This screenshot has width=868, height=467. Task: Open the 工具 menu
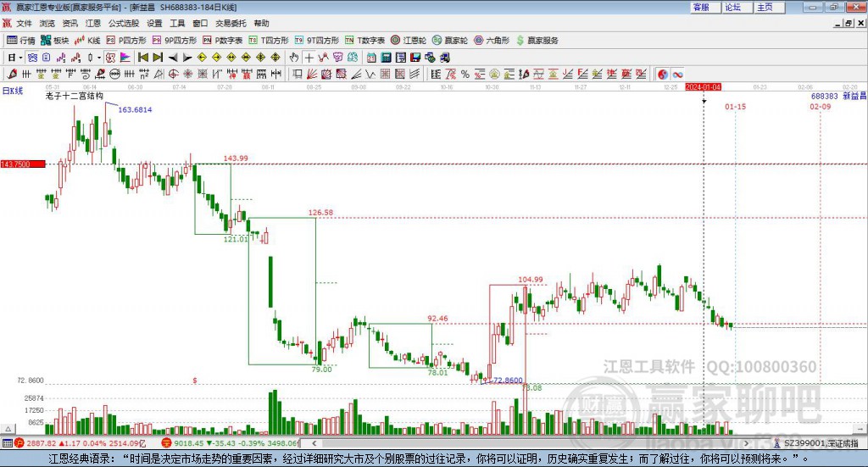coord(177,23)
